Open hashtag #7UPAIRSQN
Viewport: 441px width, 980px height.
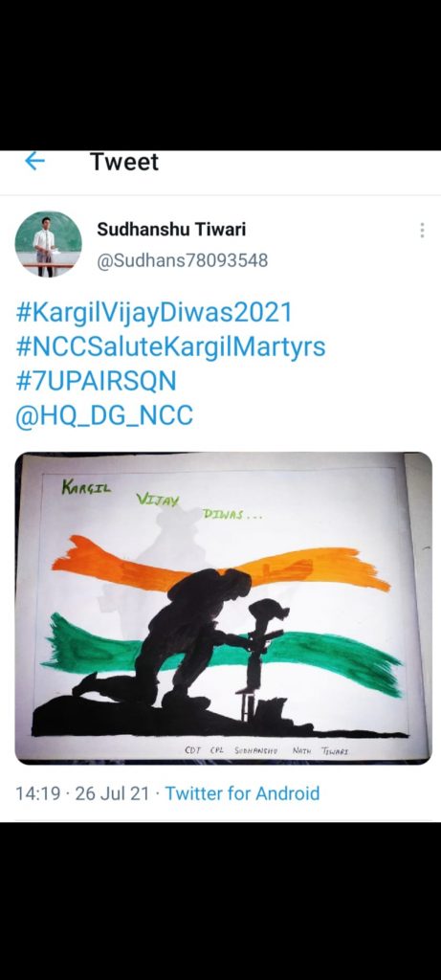point(96,381)
